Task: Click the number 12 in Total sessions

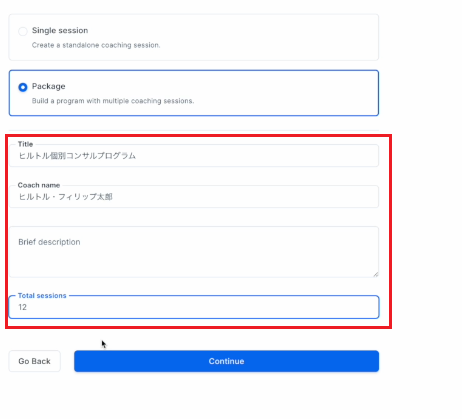Action: pos(22,307)
